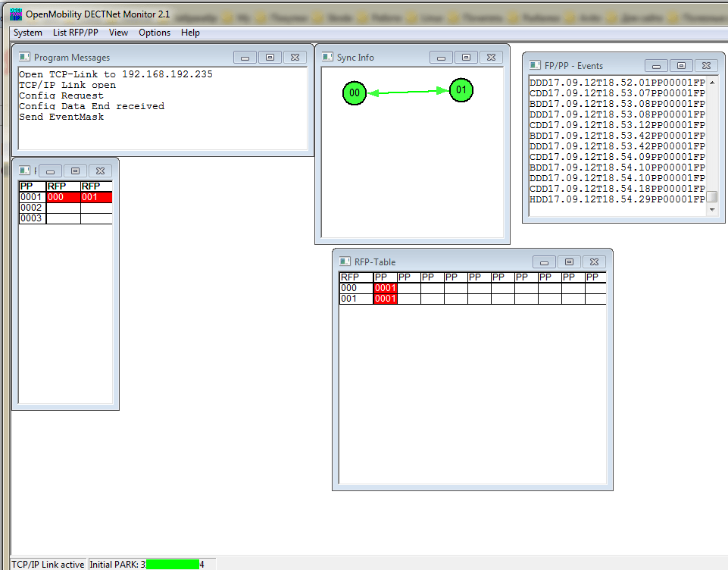Minimize the Sync Info window
Viewport: 728px width, 570px height.
[442, 58]
